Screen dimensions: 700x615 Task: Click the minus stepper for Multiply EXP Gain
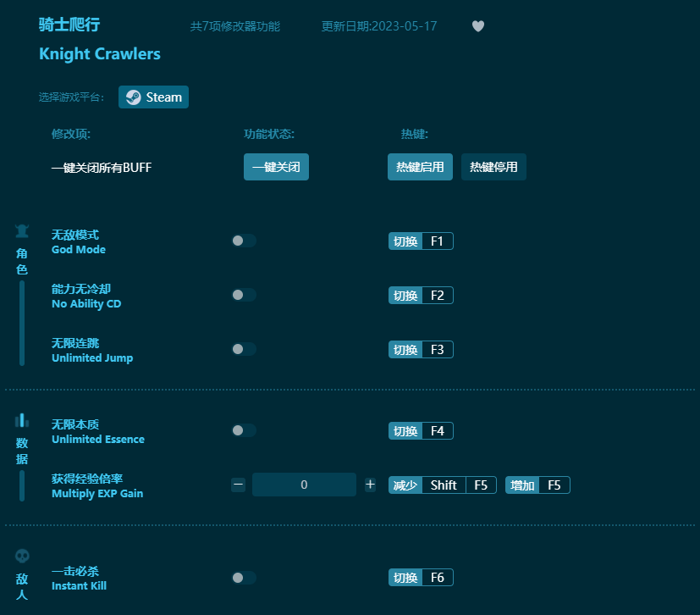pos(238,485)
